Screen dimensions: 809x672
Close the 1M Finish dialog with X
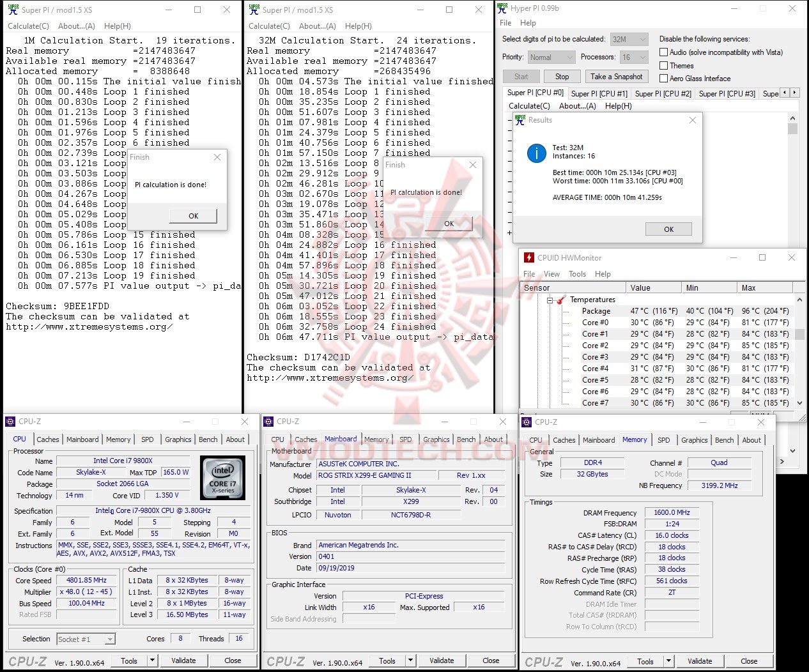click(217, 157)
